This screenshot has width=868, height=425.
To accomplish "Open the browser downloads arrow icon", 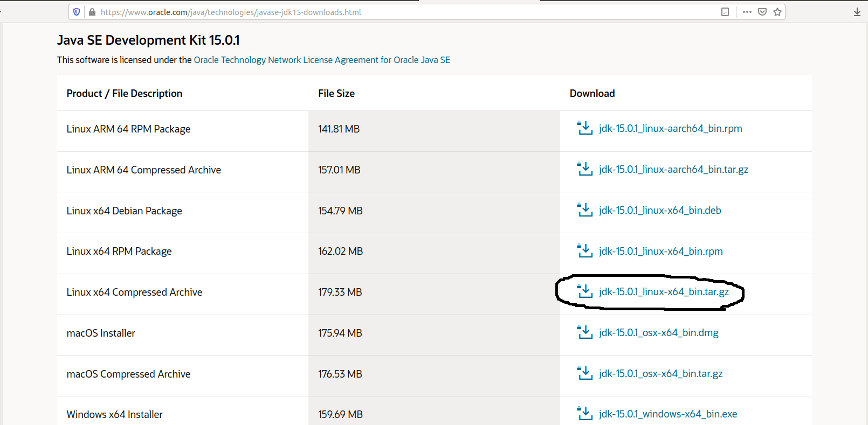I will coord(857,12).
